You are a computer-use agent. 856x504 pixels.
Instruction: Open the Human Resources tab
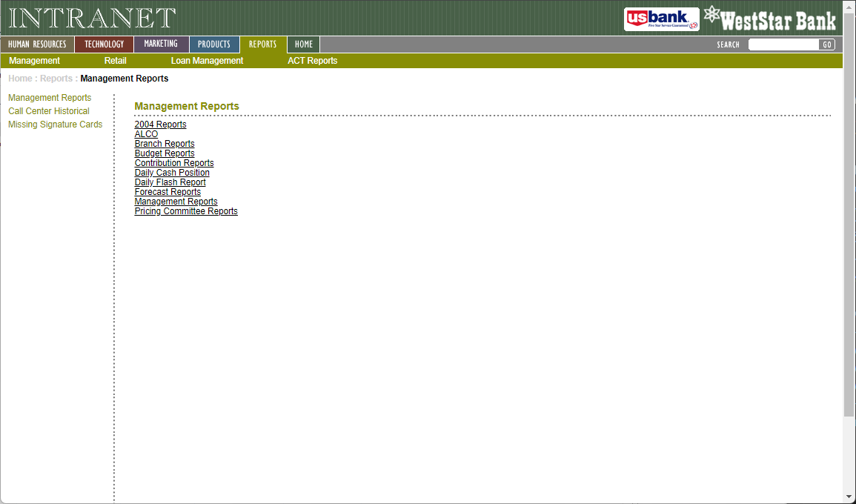[37, 44]
